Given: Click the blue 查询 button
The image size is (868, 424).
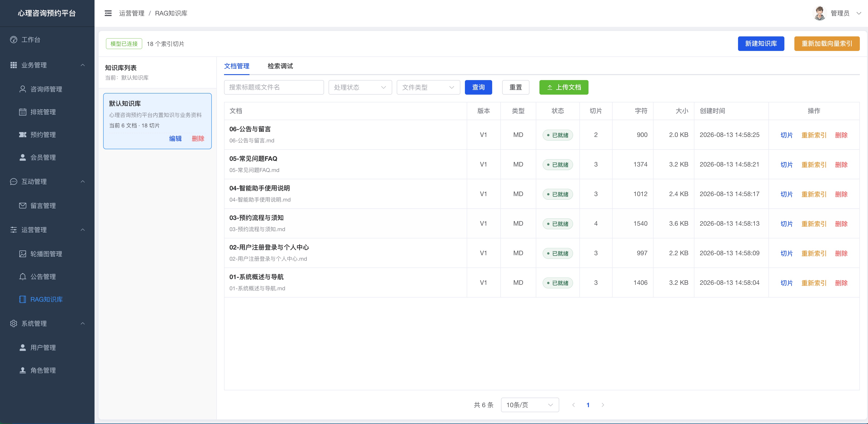Looking at the screenshot, I should pyautogui.click(x=478, y=87).
